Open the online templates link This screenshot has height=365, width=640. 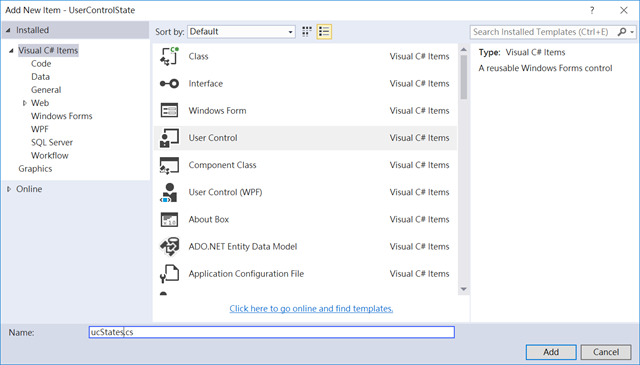point(311,309)
